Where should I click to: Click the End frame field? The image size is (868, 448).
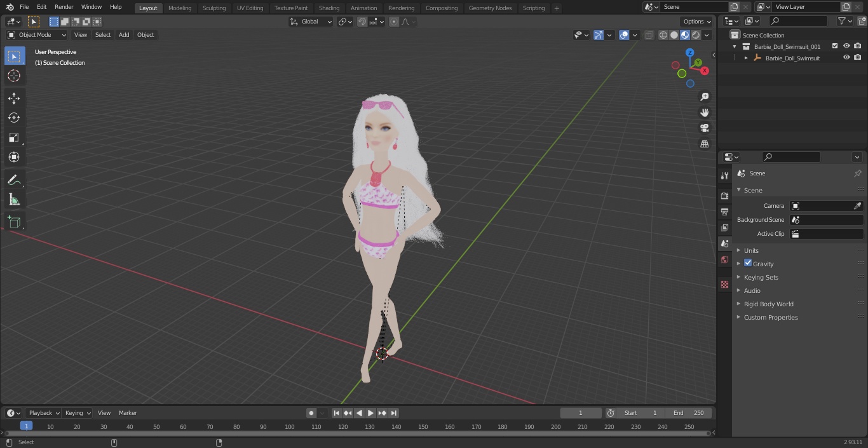click(689, 413)
